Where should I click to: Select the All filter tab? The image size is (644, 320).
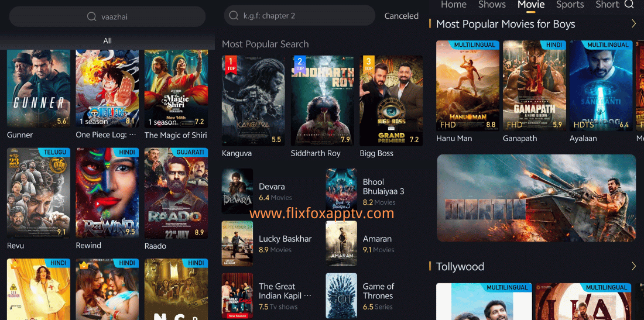coord(107,40)
